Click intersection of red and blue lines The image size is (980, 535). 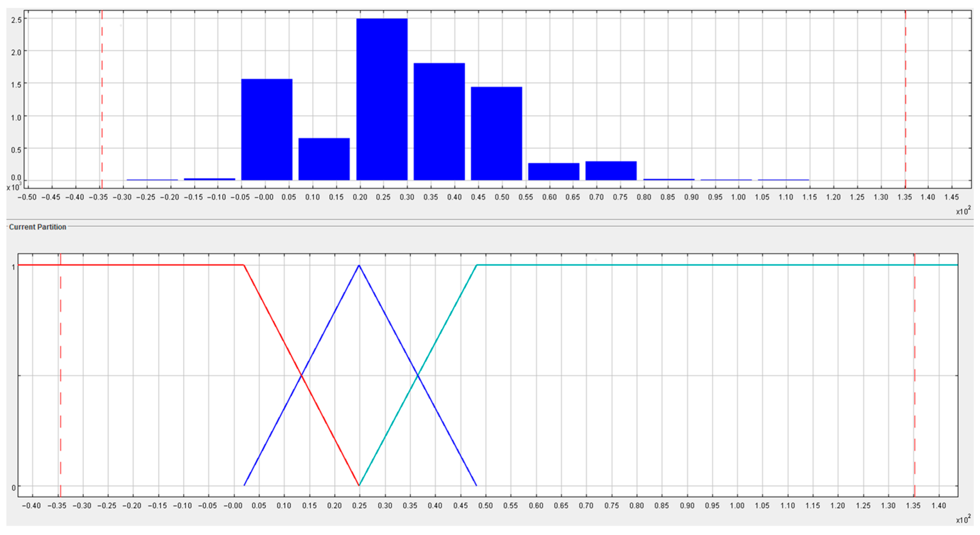coord(301,375)
